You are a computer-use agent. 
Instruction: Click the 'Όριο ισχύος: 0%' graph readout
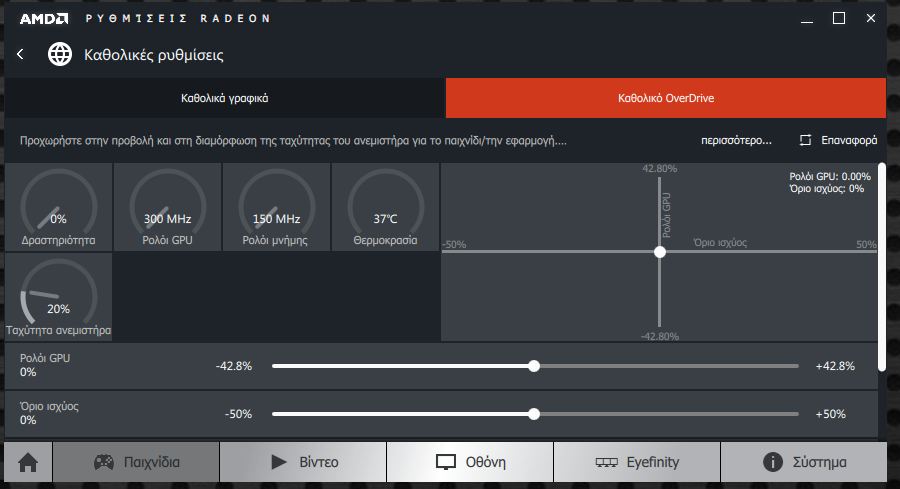coord(827,188)
